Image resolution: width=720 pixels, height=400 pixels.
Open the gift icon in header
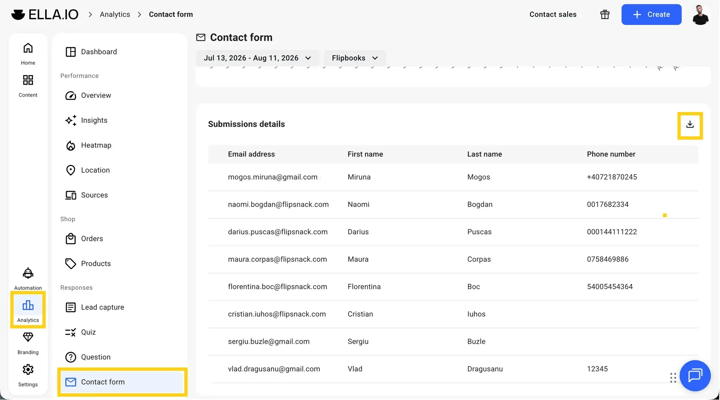point(605,14)
